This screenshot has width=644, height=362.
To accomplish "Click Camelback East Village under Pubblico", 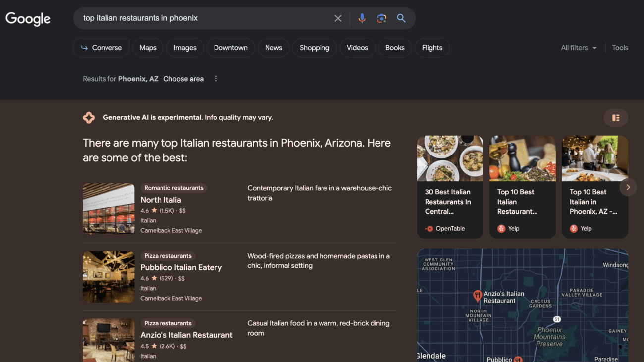I will pyautogui.click(x=171, y=298).
